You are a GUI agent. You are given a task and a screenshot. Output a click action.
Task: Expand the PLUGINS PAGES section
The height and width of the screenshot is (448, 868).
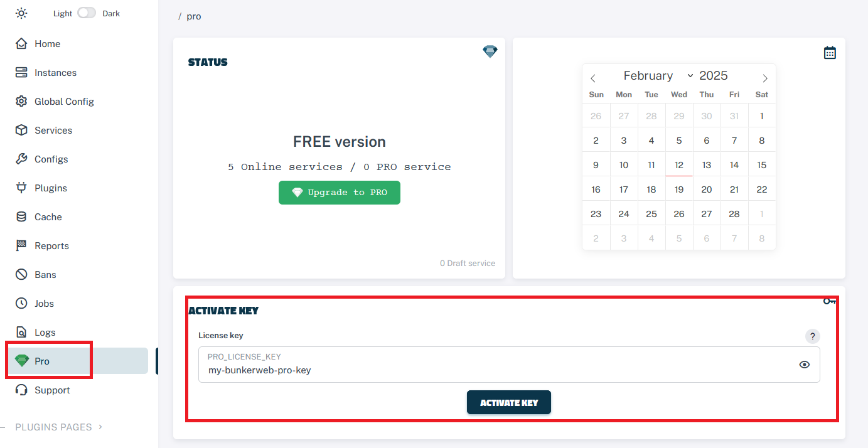point(59,427)
